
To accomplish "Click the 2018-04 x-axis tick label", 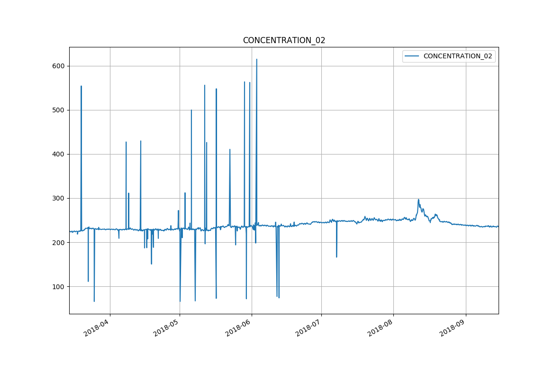I will (x=97, y=327).
